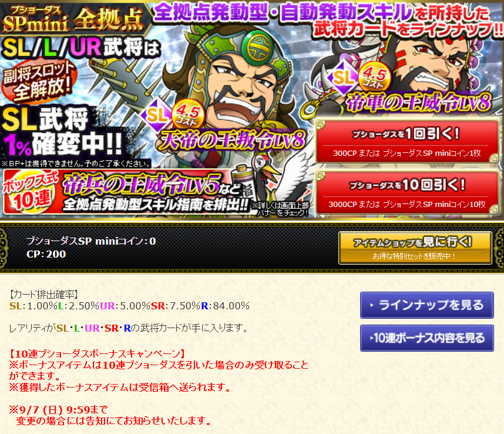504x434 pixels.
Task: Click the 4.5コスト badge on center card
Action: [188, 115]
